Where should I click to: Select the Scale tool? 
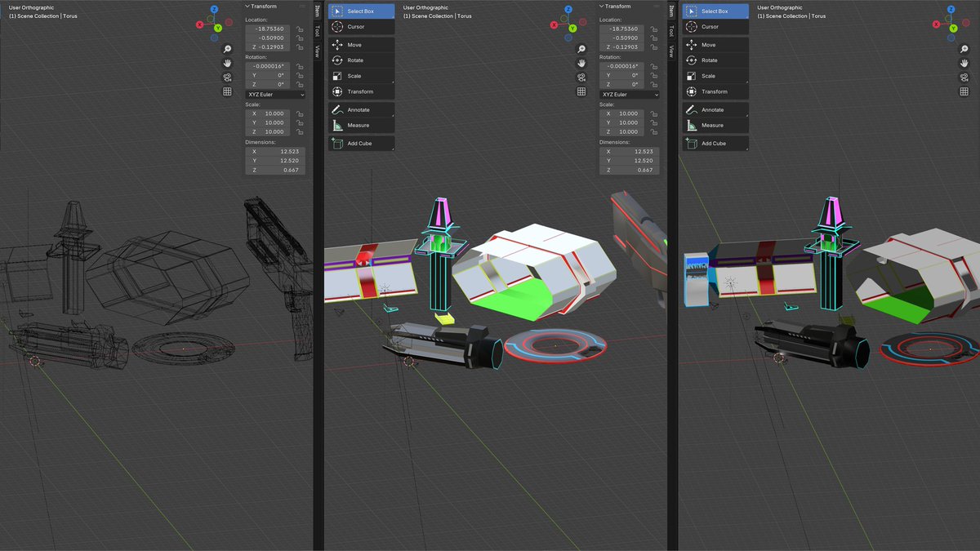point(359,75)
